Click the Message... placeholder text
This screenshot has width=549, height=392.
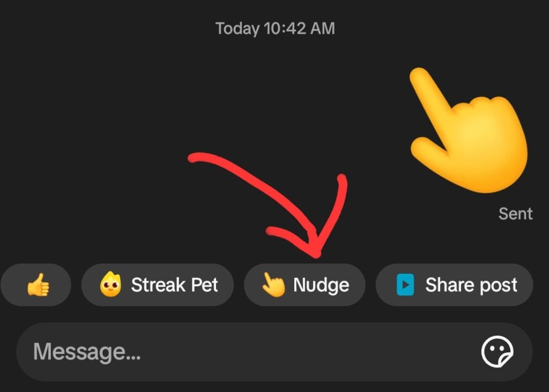point(87,352)
